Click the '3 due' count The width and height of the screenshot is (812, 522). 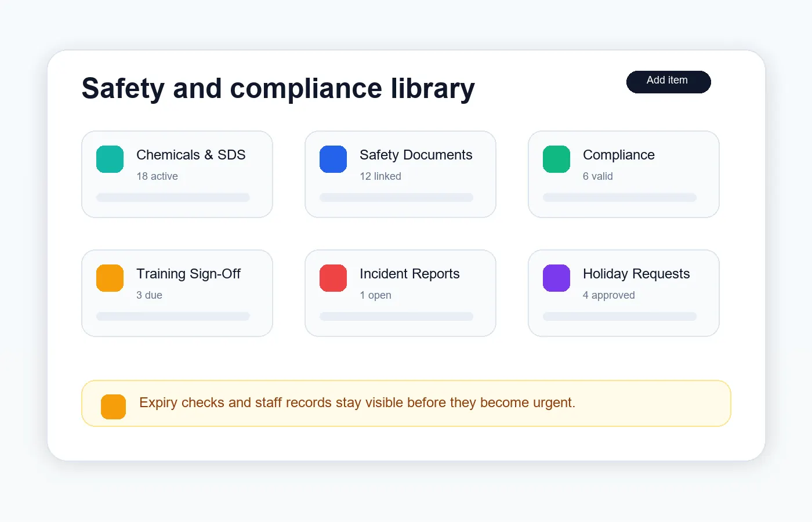click(149, 295)
